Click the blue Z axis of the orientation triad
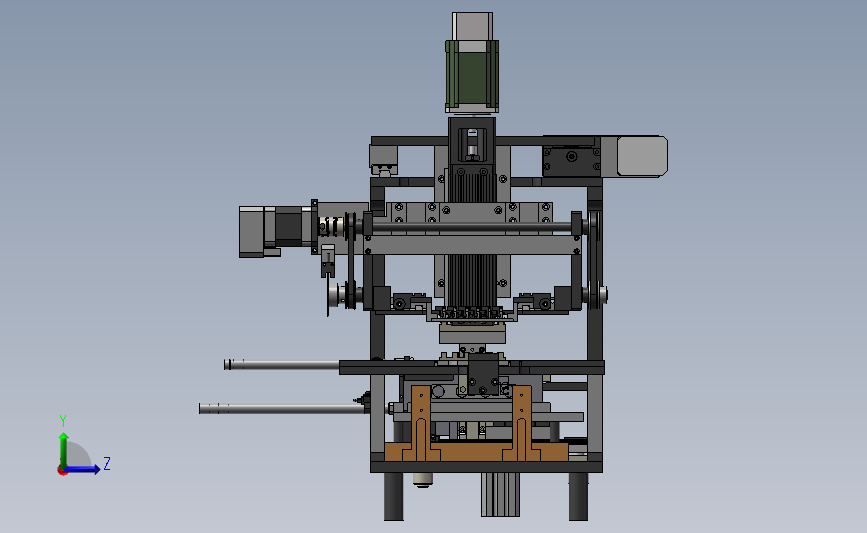This screenshot has width=867, height=533. point(82,470)
